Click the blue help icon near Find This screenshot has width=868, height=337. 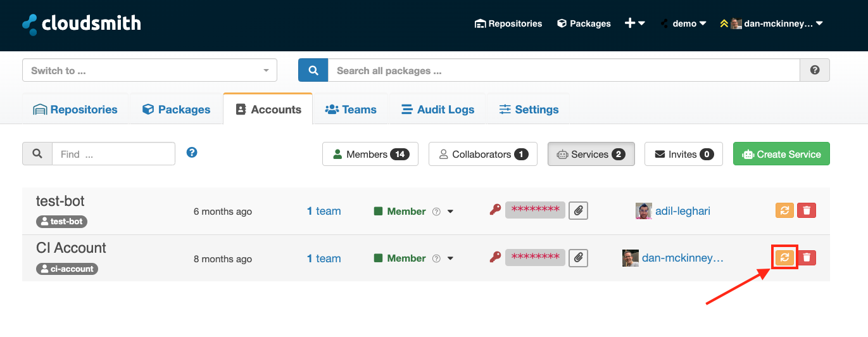point(192,153)
